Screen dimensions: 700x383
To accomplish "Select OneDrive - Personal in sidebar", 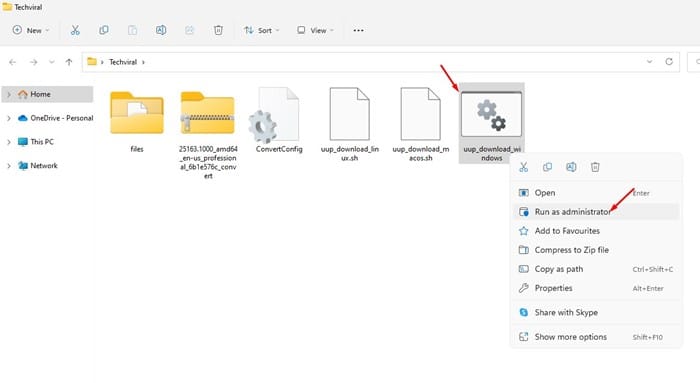I will tap(55, 118).
